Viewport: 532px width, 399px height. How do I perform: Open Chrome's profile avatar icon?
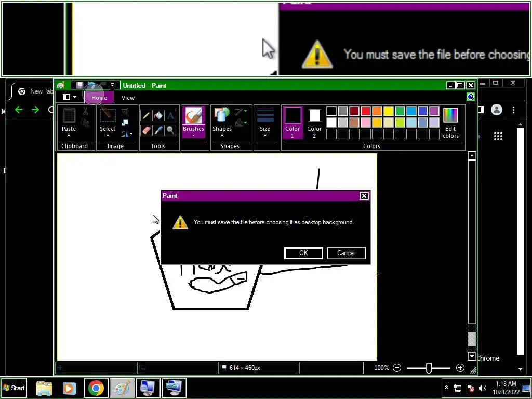click(x=496, y=110)
